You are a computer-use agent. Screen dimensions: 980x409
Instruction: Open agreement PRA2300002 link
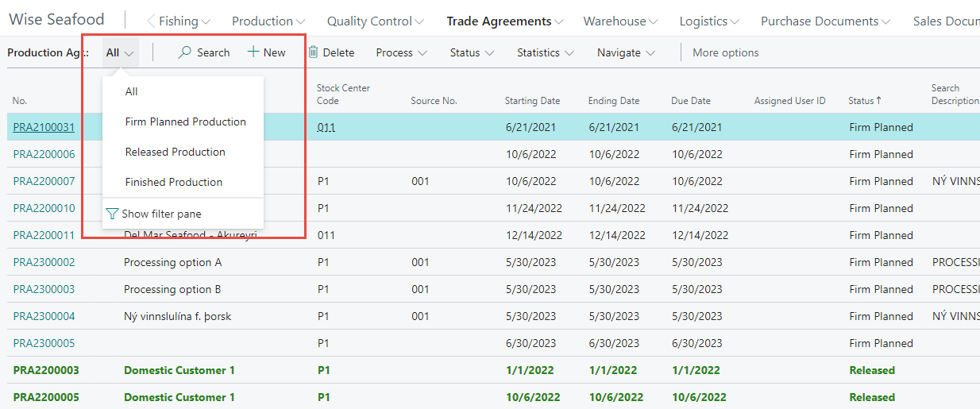[44, 262]
